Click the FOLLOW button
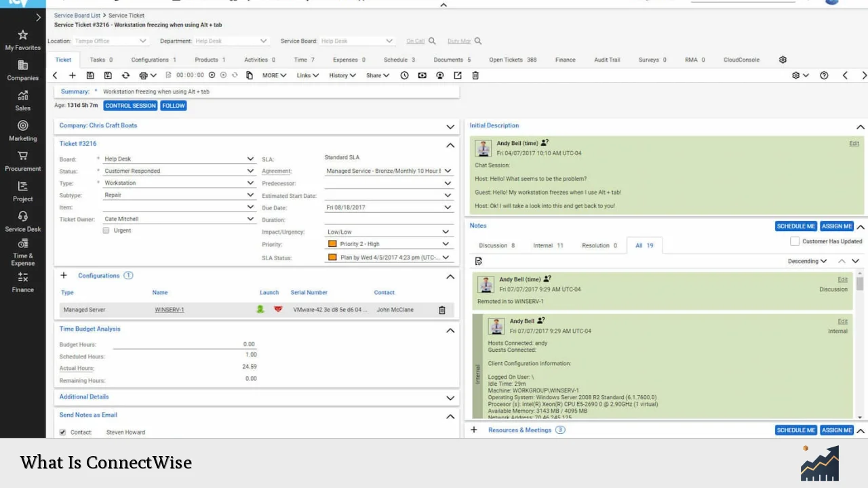 point(174,106)
